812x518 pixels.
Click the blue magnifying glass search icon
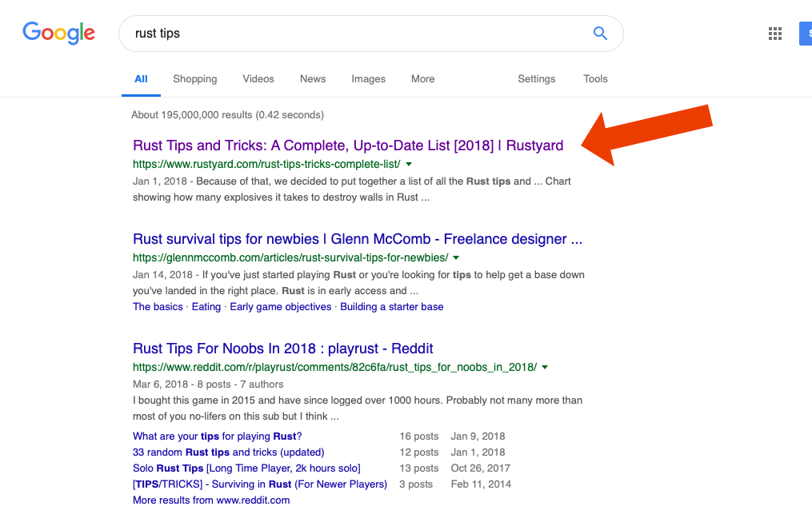[x=600, y=34]
